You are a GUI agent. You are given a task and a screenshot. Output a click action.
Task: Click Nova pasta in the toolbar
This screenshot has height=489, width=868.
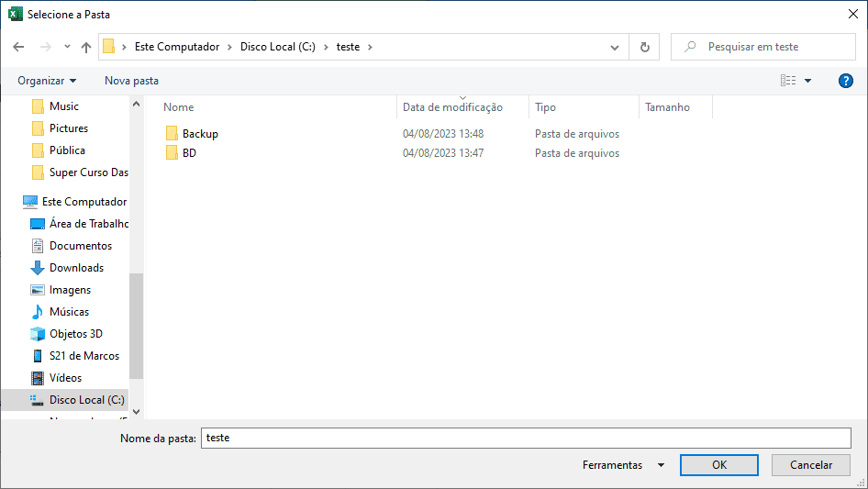click(x=131, y=81)
